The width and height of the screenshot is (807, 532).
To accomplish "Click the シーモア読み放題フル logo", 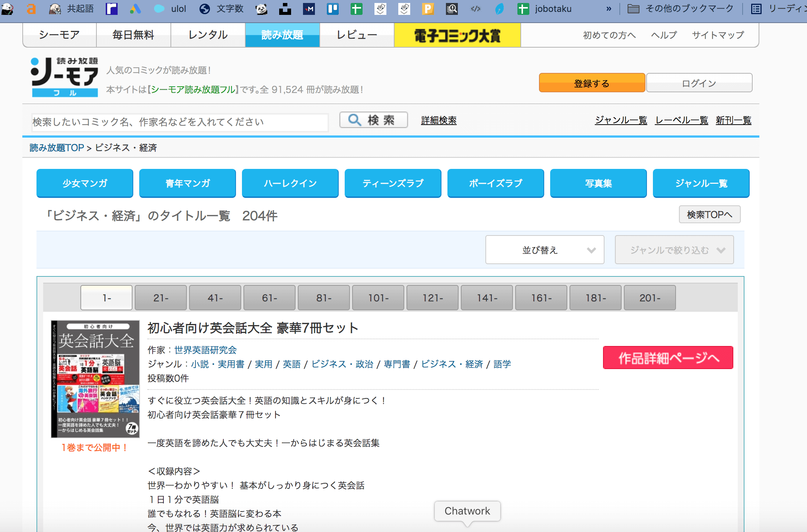I will [65, 77].
